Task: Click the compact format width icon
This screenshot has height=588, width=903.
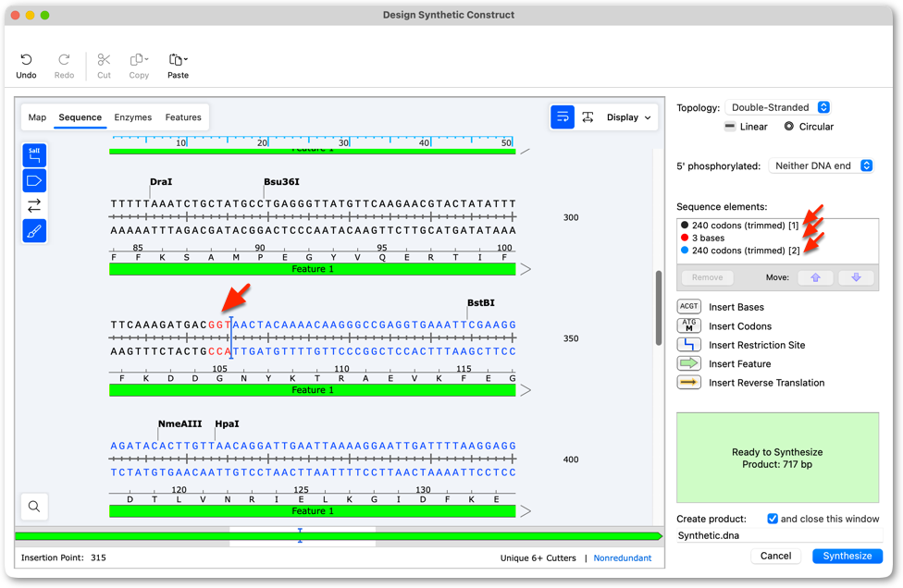Action: coord(588,117)
